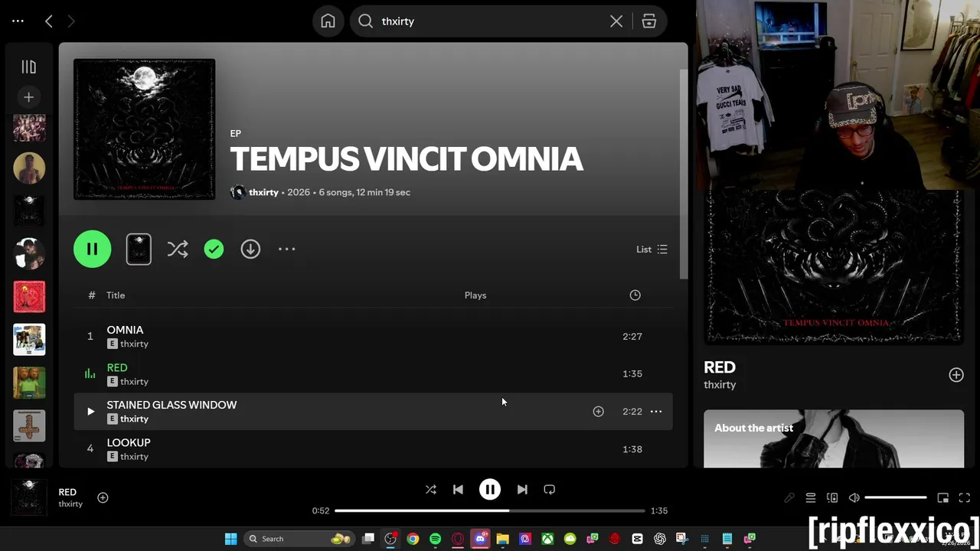Toggle shuffle for this EP

[x=178, y=249]
